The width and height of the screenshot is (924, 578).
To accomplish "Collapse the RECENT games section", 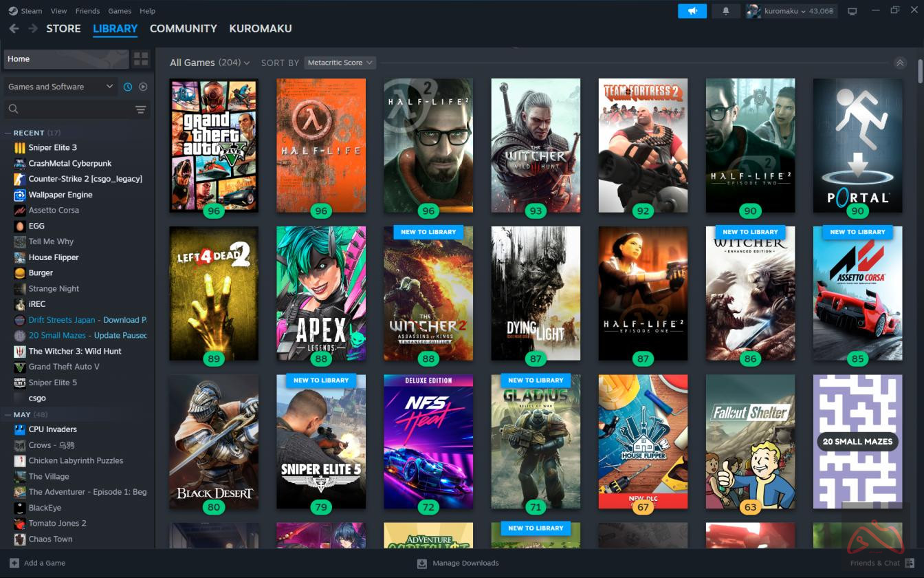I will [x=8, y=133].
